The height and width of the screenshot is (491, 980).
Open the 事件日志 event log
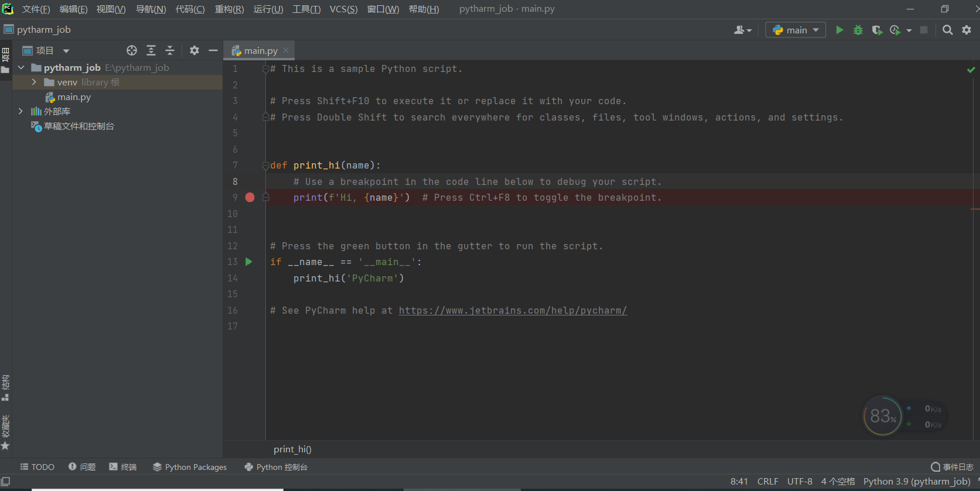click(x=952, y=466)
